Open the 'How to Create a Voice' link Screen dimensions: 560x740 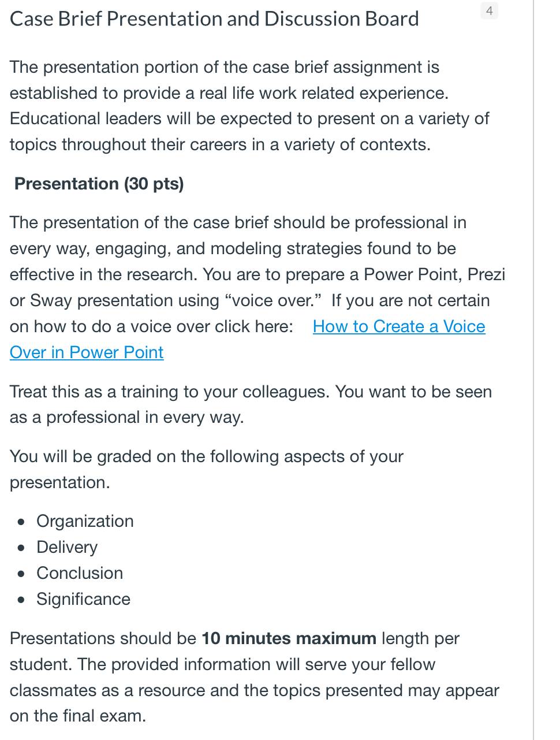pos(399,326)
